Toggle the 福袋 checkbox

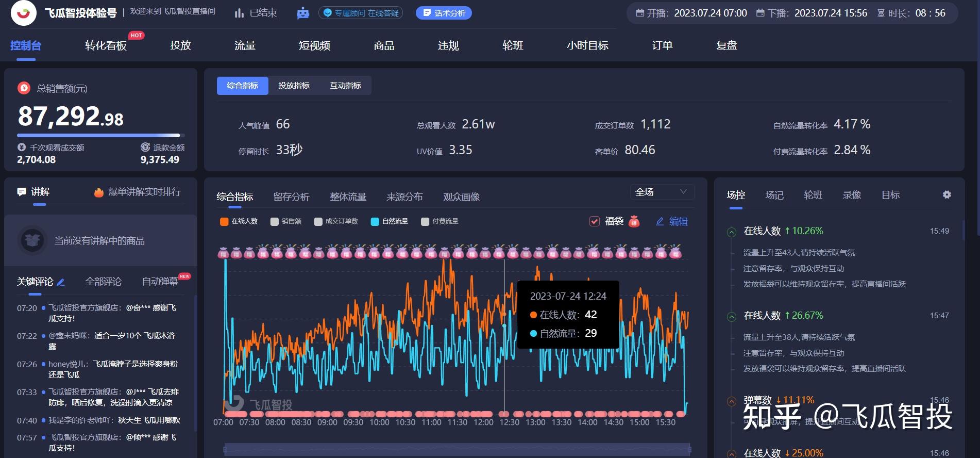pos(595,221)
